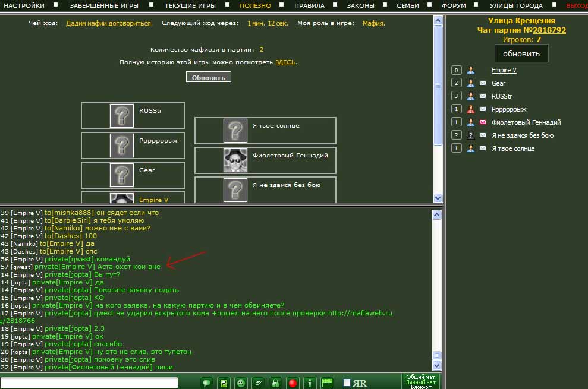Switch to Личный чат tab
The image size is (588, 389).
420,382
